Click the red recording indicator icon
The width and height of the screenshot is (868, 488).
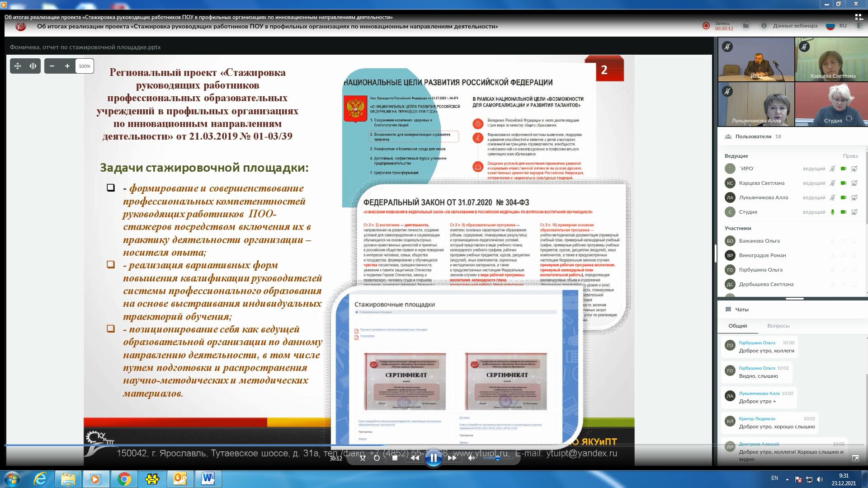tap(706, 26)
